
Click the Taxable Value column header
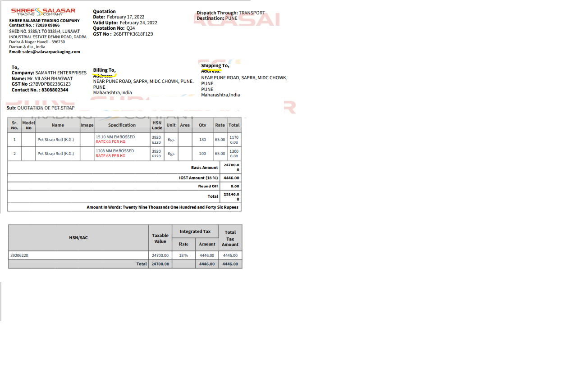(160, 238)
